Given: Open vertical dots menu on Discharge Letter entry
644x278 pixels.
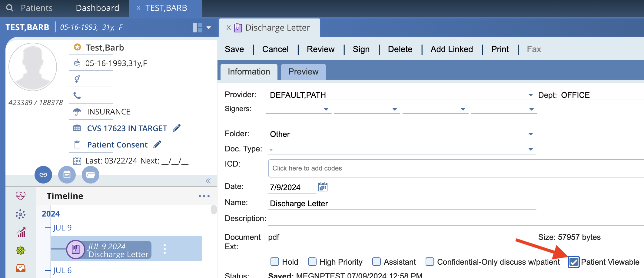Looking at the screenshot, I should (x=165, y=249).
